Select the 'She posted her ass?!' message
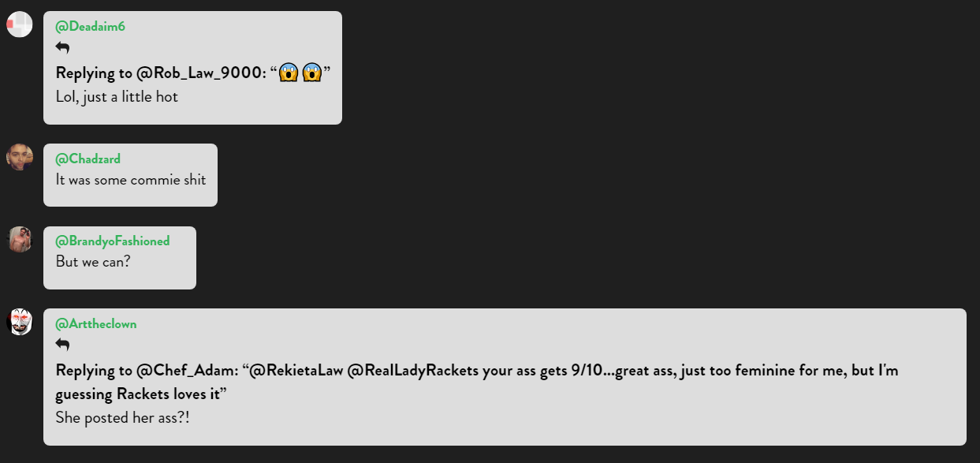The width and height of the screenshot is (980, 463). (123, 418)
